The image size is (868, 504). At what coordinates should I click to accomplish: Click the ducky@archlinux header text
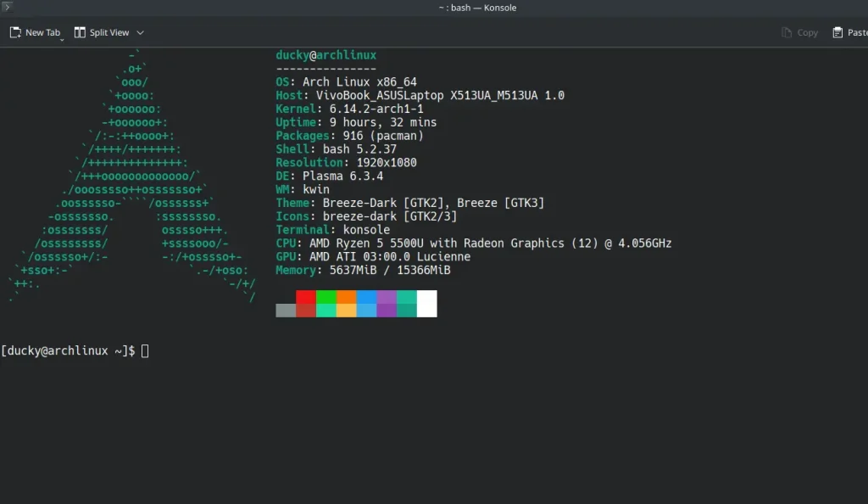(x=326, y=55)
